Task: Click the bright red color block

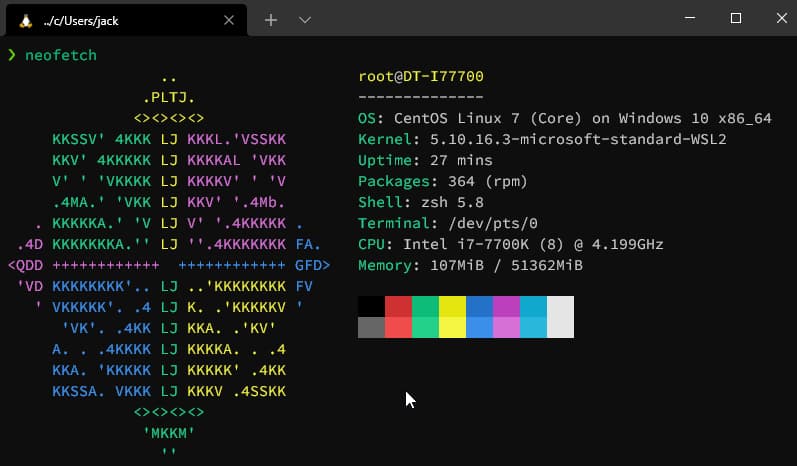Action: pyautogui.click(x=398, y=327)
